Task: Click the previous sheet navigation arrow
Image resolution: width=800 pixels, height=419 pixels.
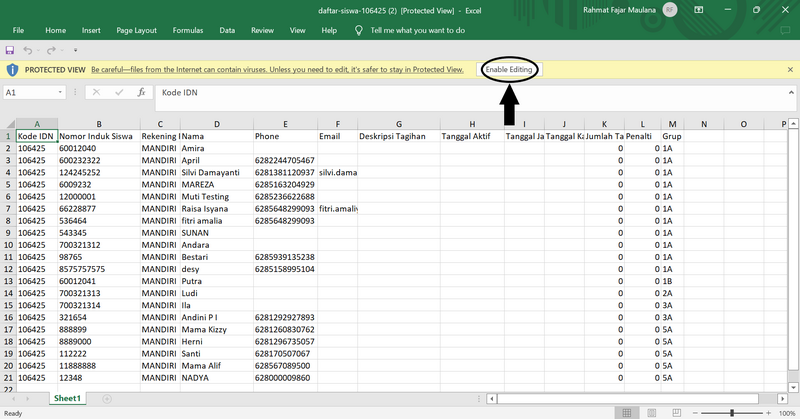Action: (14, 399)
